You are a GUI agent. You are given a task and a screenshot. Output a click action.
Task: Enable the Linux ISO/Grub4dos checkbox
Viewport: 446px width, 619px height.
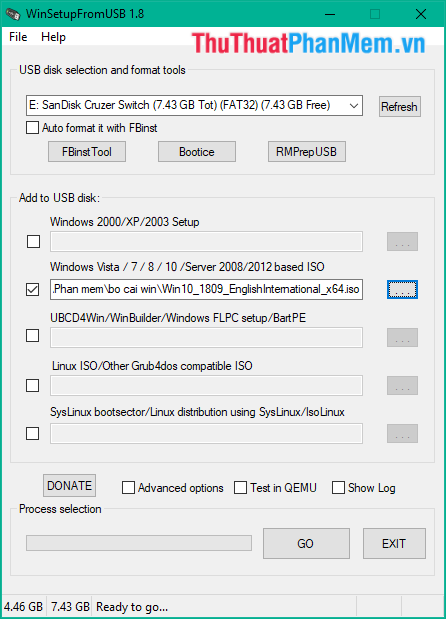(x=32, y=385)
